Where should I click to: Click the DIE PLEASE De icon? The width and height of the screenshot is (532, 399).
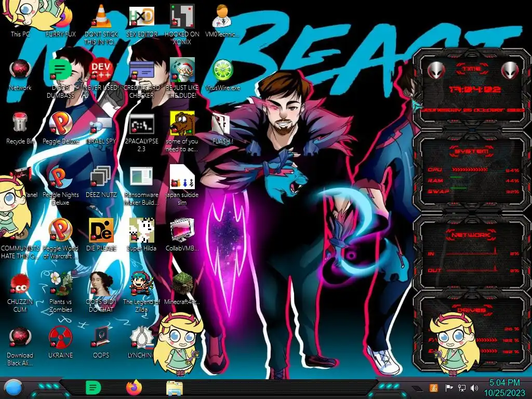101,230
